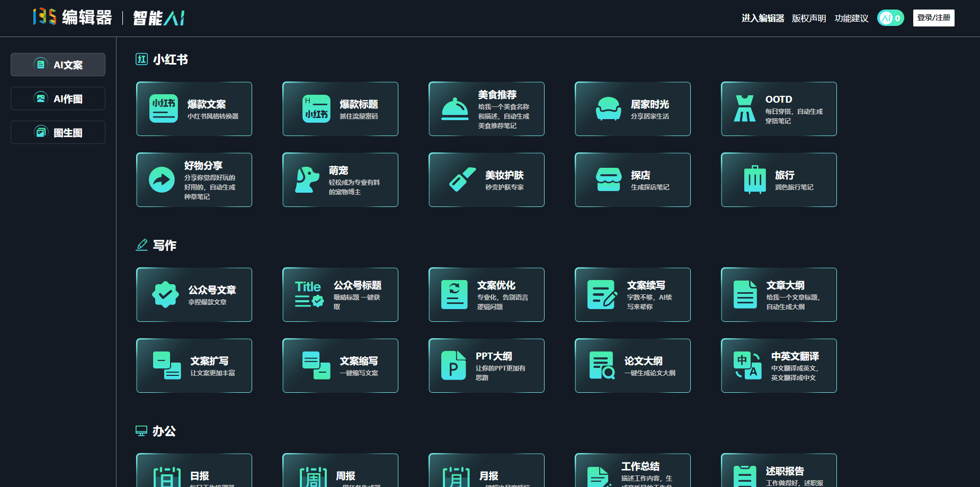Open the 公众号文章 writing card

[194, 295]
